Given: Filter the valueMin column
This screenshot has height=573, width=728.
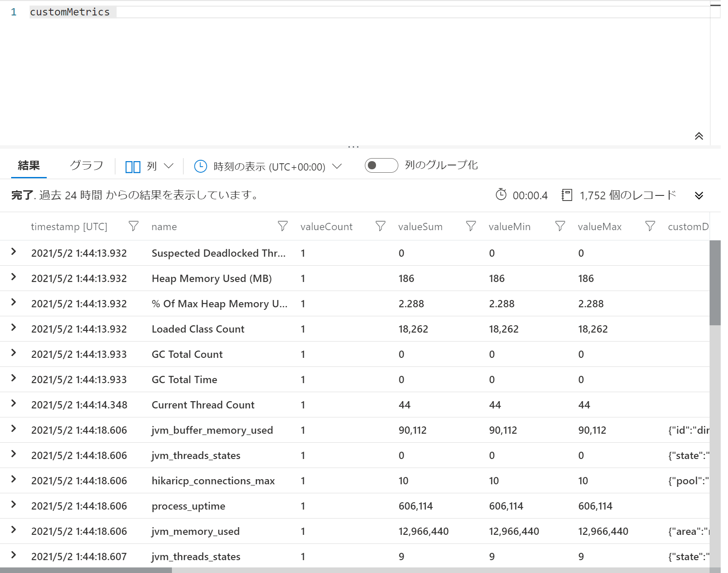Looking at the screenshot, I should pyautogui.click(x=560, y=226).
